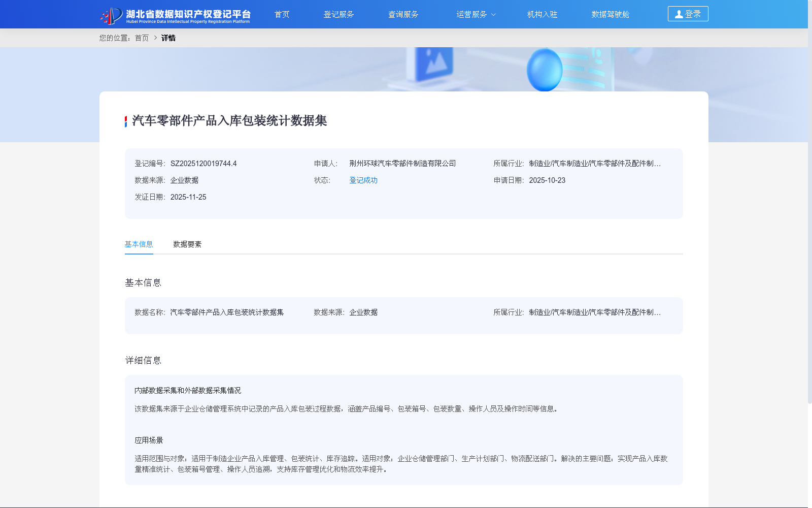Open the 首页 navigation menu item
The height and width of the screenshot is (508, 812).
click(x=281, y=14)
